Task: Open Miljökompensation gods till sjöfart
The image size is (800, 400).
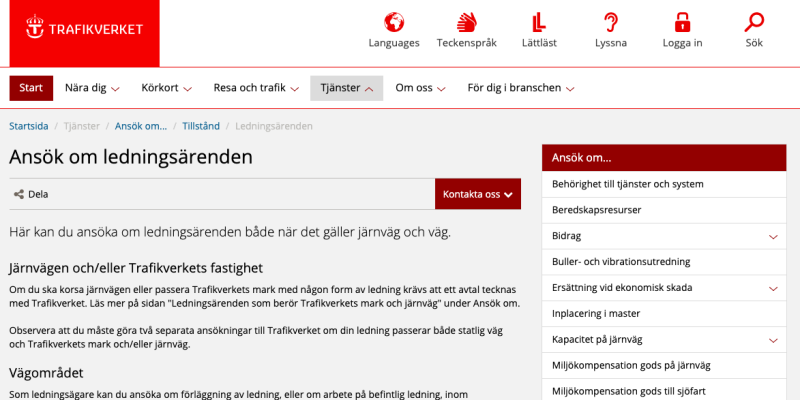Action: 664,391
